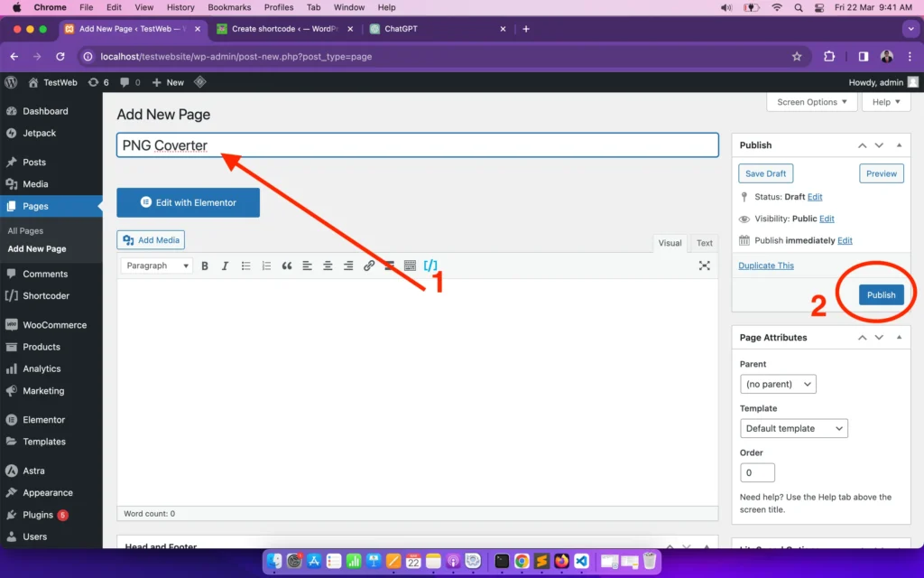Open comments bubble in admin bar
Image resolution: width=924 pixels, height=578 pixels.
point(130,82)
